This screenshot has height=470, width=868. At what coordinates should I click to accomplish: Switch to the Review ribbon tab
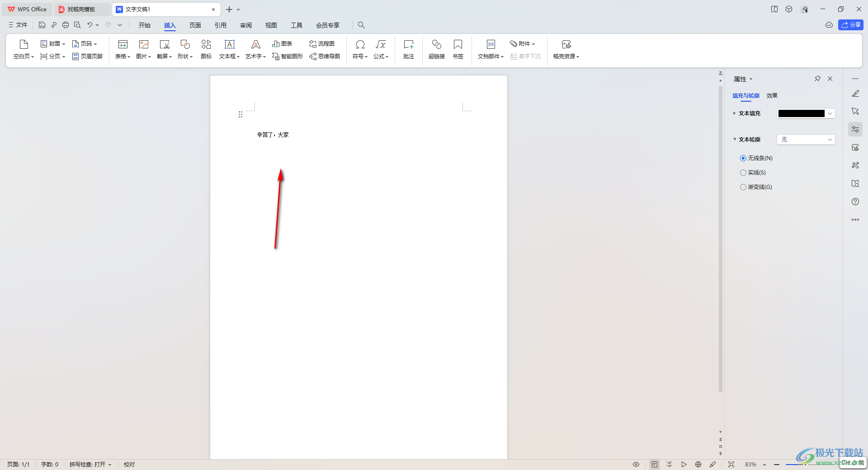click(246, 25)
